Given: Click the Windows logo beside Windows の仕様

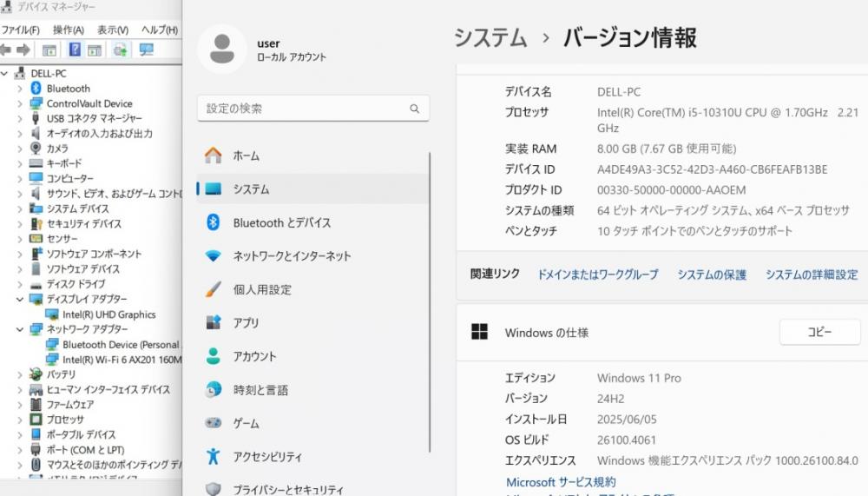Looking at the screenshot, I should tap(479, 332).
